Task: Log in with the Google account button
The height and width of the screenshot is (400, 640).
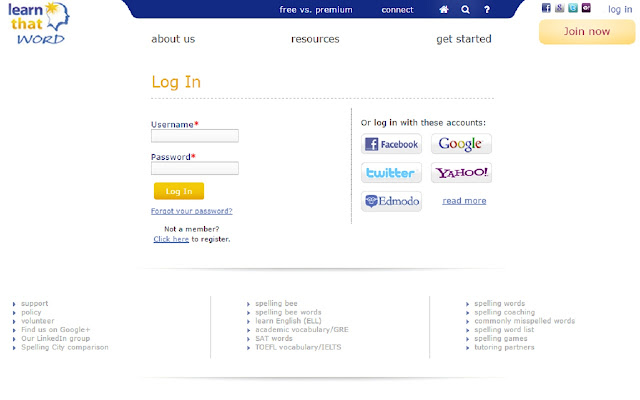Action: click(x=461, y=144)
